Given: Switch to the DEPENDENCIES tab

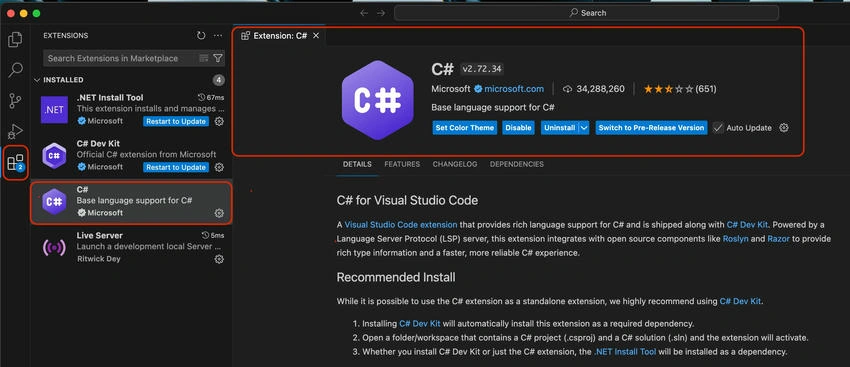Looking at the screenshot, I should point(517,164).
